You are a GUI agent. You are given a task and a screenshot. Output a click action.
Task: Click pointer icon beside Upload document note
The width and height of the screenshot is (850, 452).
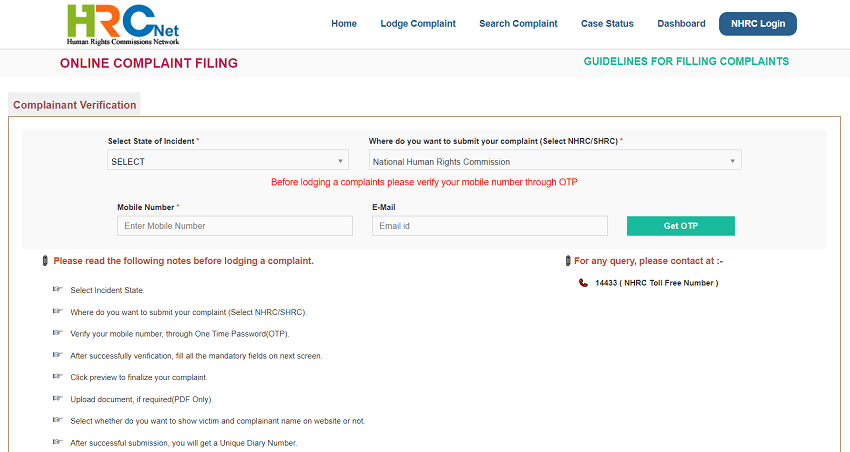pos(57,399)
